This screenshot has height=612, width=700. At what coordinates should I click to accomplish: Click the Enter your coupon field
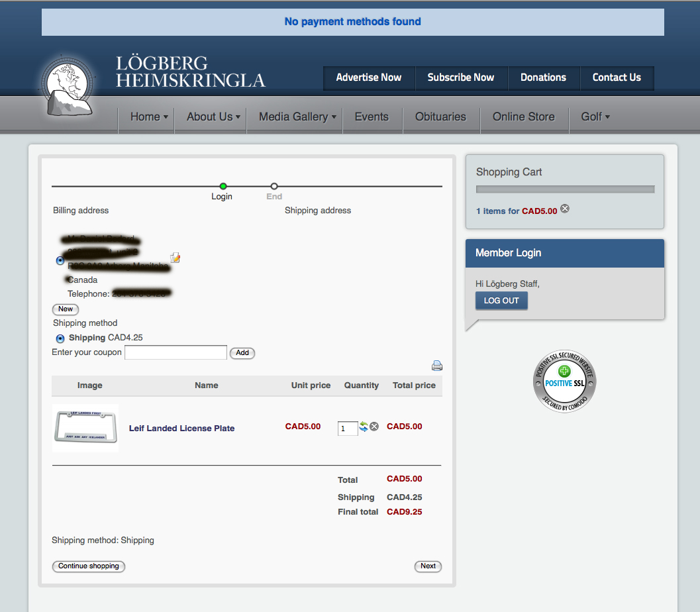[175, 352]
